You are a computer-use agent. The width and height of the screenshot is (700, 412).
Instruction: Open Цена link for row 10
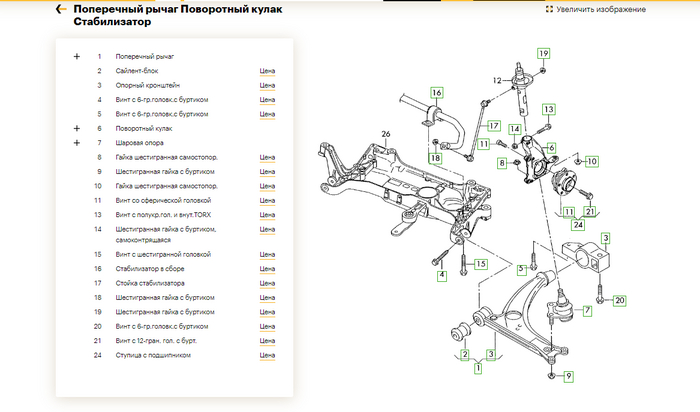(267, 186)
